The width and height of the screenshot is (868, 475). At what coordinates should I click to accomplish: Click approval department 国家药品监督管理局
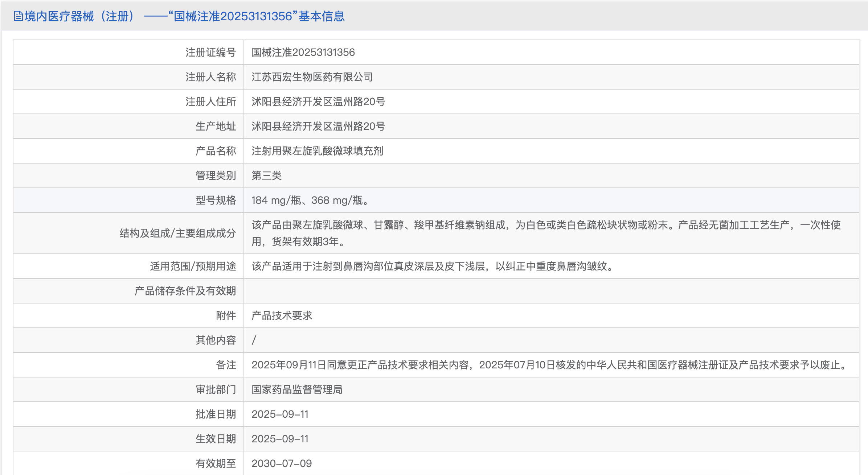297,389
